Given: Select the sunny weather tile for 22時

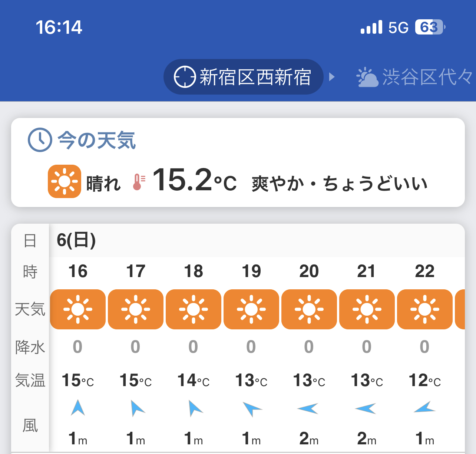Looking at the screenshot, I should pyautogui.click(x=425, y=309).
